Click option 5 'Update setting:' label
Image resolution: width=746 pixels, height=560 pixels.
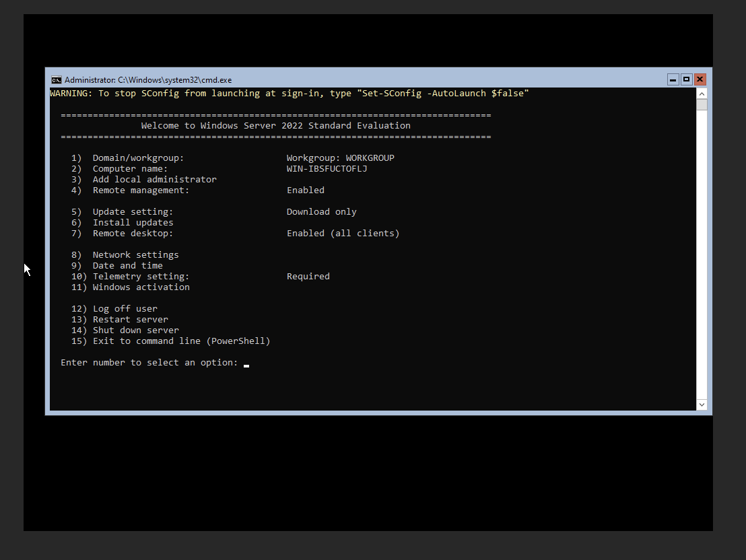click(133, 212)
